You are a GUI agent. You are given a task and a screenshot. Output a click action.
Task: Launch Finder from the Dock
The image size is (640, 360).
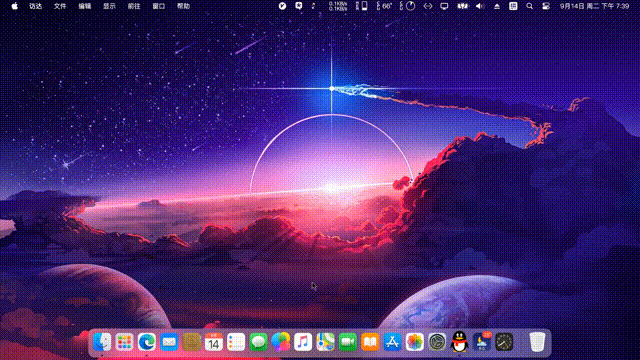click(102, 342)
